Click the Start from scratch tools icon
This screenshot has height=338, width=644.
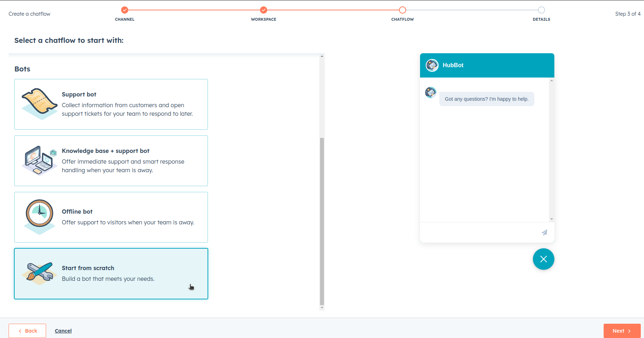click(x=40, y=273)
